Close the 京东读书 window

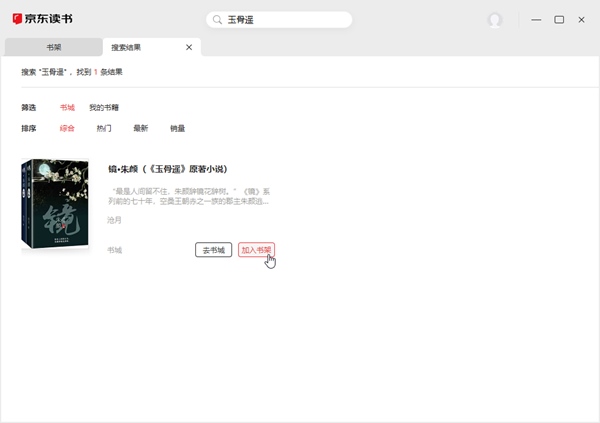582,20
